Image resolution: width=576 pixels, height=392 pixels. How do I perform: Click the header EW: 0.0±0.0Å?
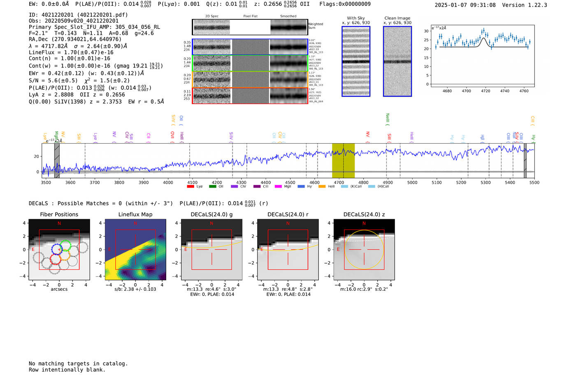(x=49, y=4)
